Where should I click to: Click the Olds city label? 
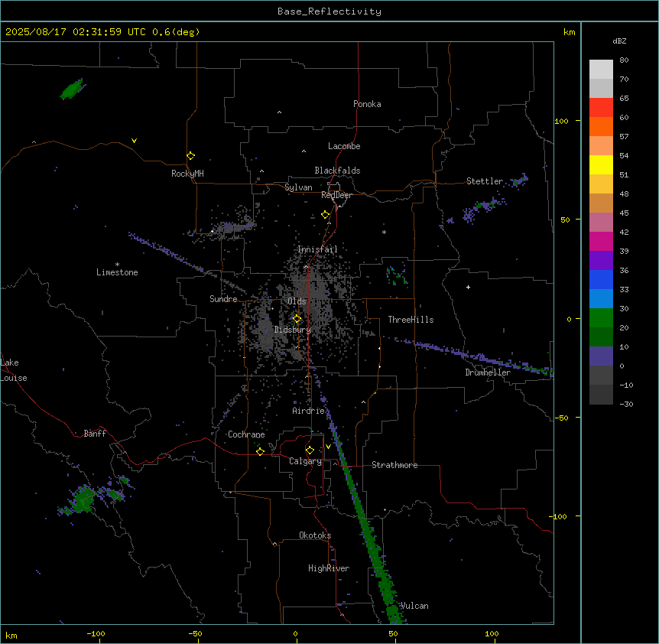297,301
